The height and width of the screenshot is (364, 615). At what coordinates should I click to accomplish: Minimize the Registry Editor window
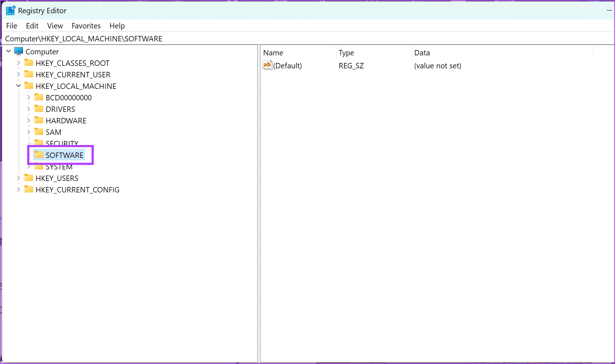click(x=609, y=10)
